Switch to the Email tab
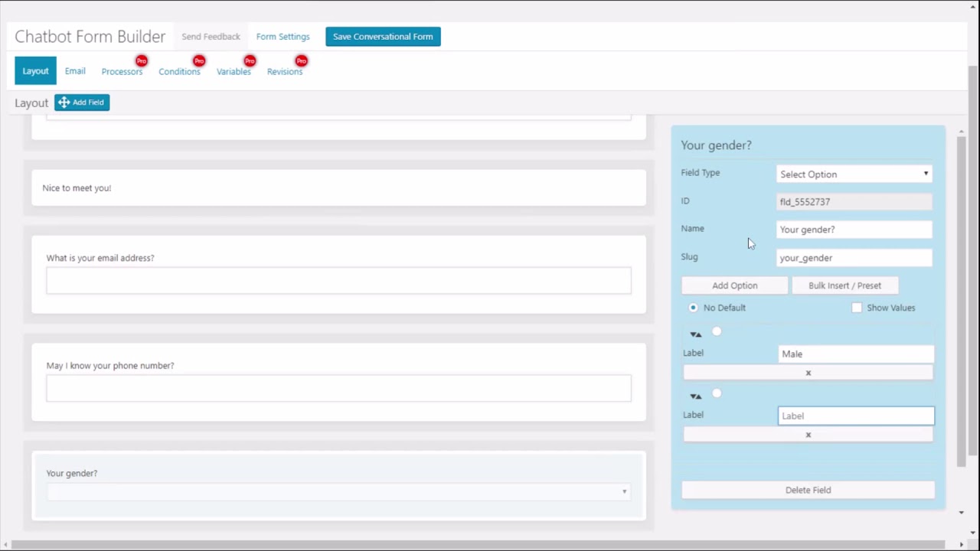This screenshot has height=551, width=980. [74, 71]
